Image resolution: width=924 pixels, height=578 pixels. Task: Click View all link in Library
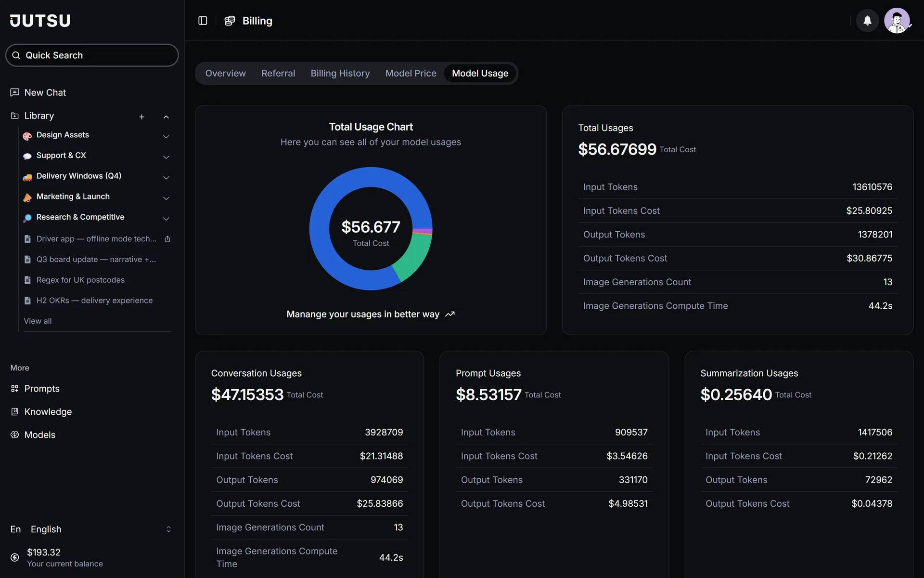click(x=38, y=321)
